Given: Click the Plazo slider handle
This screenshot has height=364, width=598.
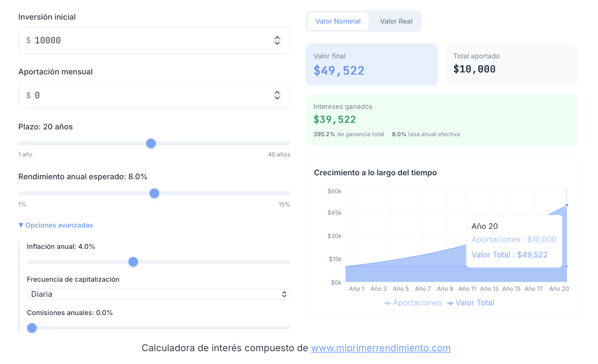Looking at the screenshot, I should (151, 144).
